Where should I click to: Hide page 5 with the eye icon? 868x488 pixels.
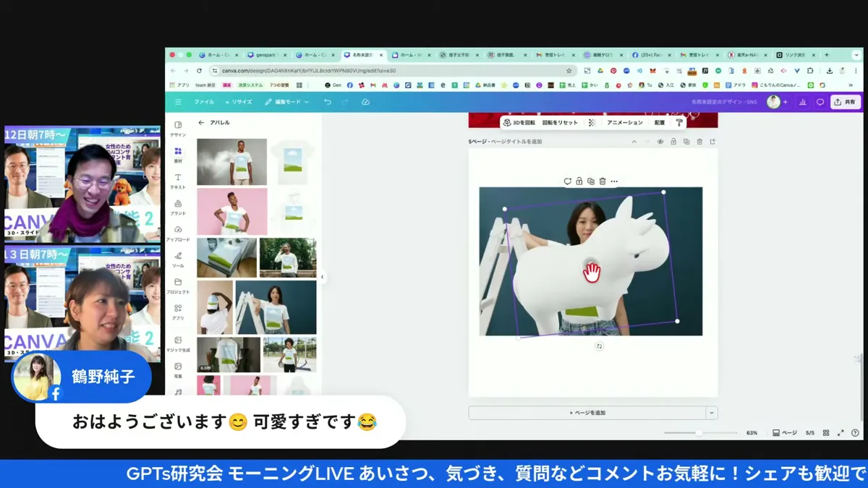pos(660,142)
